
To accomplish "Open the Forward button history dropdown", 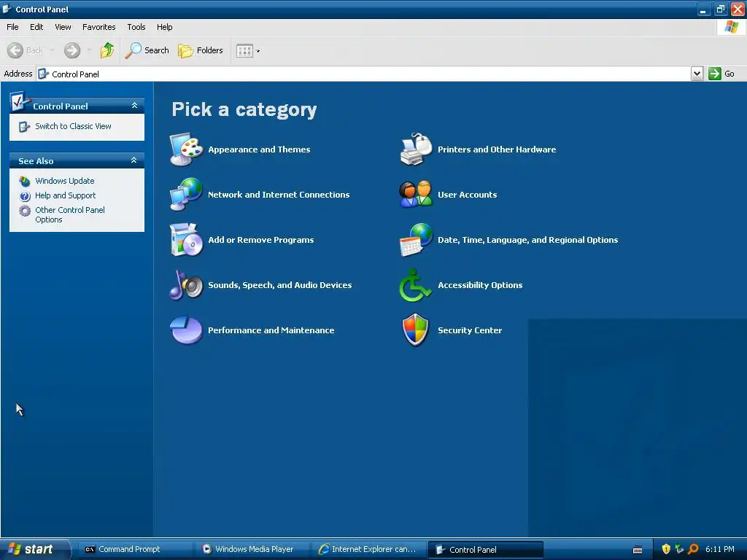I will tap(88, 50).
